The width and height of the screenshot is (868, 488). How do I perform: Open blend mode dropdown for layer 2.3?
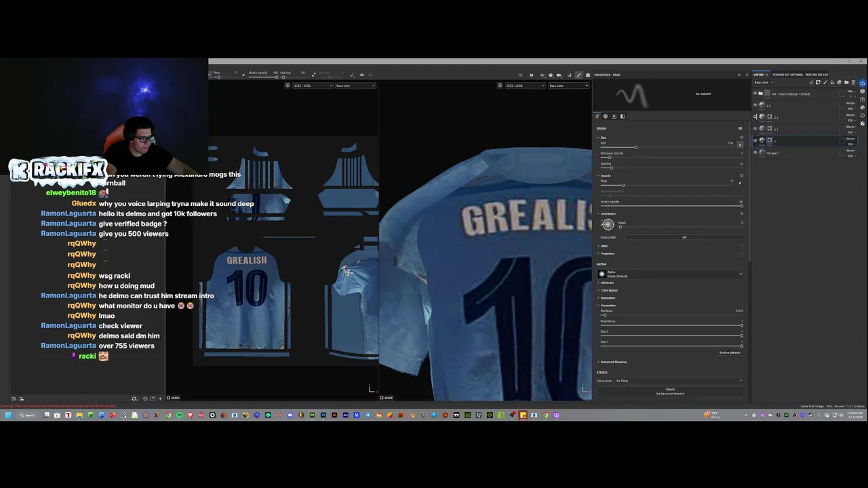click(x=851, y=103)
